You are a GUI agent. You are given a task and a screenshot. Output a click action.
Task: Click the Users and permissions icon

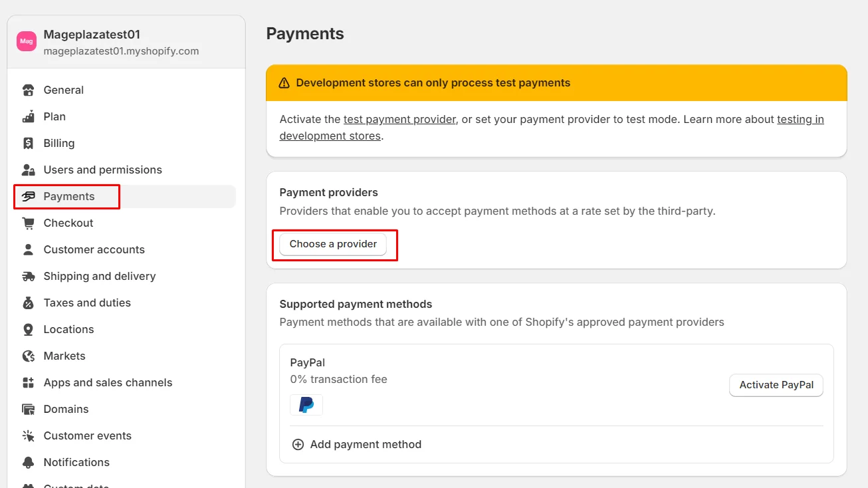28,170
